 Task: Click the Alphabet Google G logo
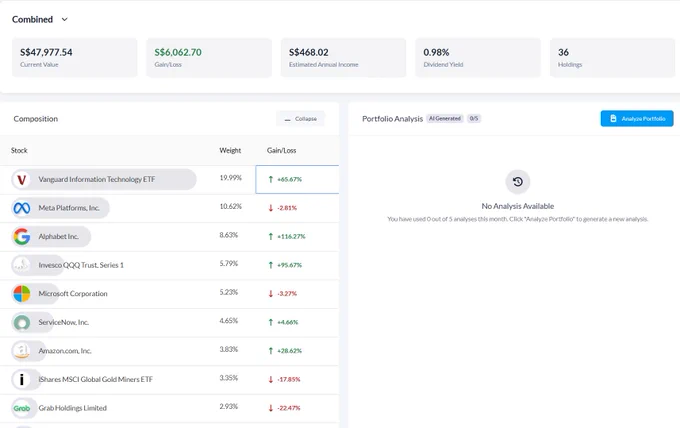point(21,237)
